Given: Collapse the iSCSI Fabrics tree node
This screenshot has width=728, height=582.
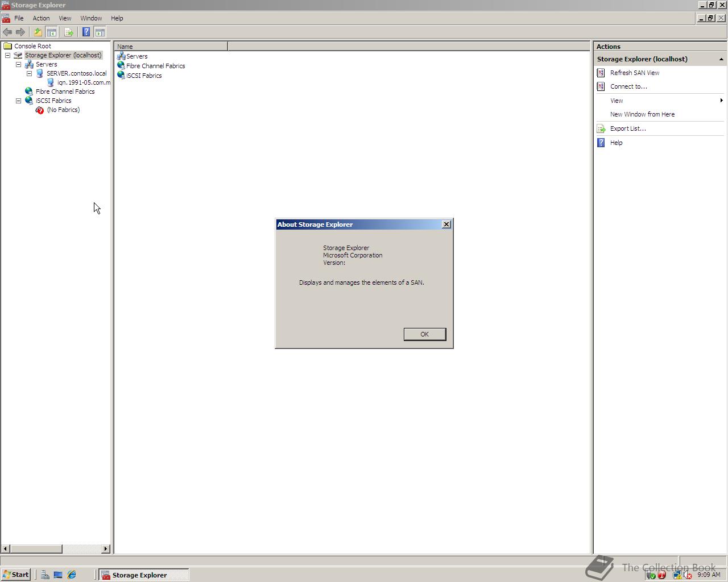Looking at the screenshot, I should (x=18, y=101).
